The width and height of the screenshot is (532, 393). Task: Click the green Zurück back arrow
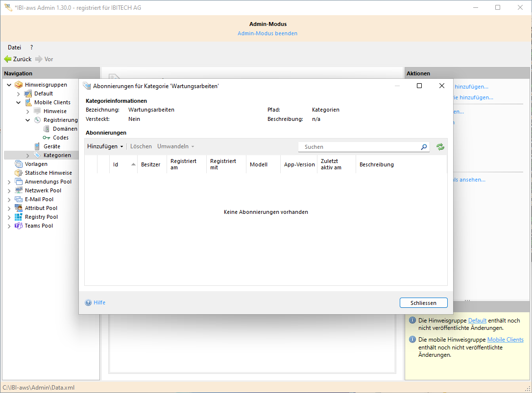pos(8,59)
